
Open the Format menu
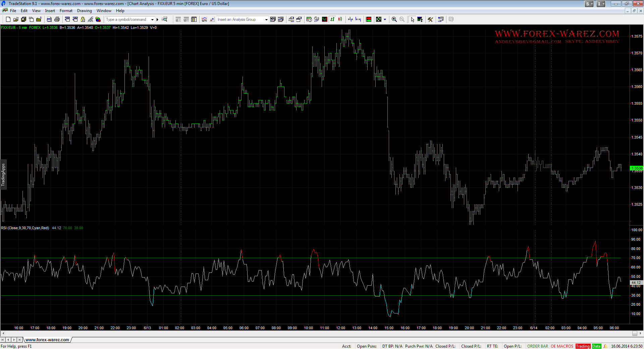[x=66, y=11]
